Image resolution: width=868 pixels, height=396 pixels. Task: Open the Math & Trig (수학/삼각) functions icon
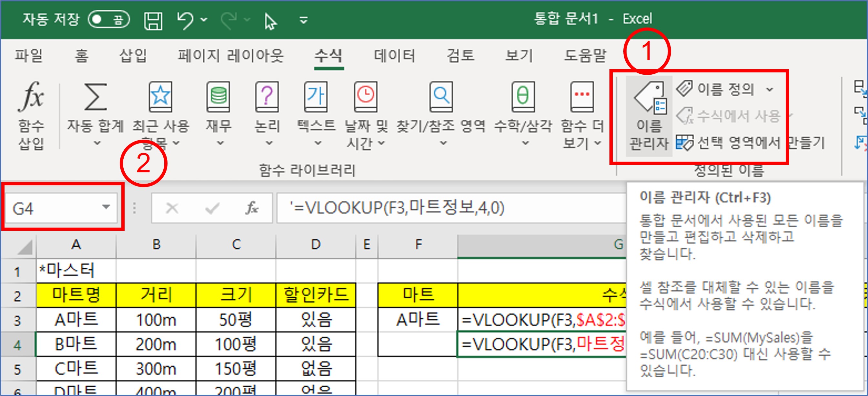(x=523, y=98)
